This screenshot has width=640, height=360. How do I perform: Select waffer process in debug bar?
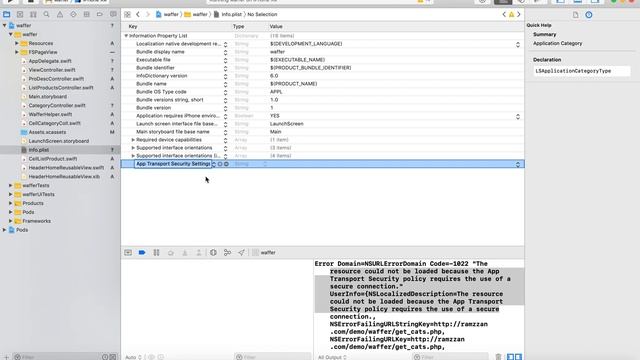click(x=264, y=253)
